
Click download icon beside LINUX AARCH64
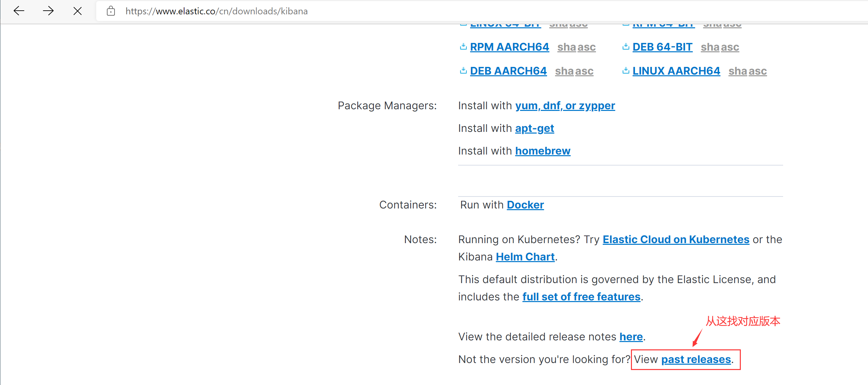point(626,71)
